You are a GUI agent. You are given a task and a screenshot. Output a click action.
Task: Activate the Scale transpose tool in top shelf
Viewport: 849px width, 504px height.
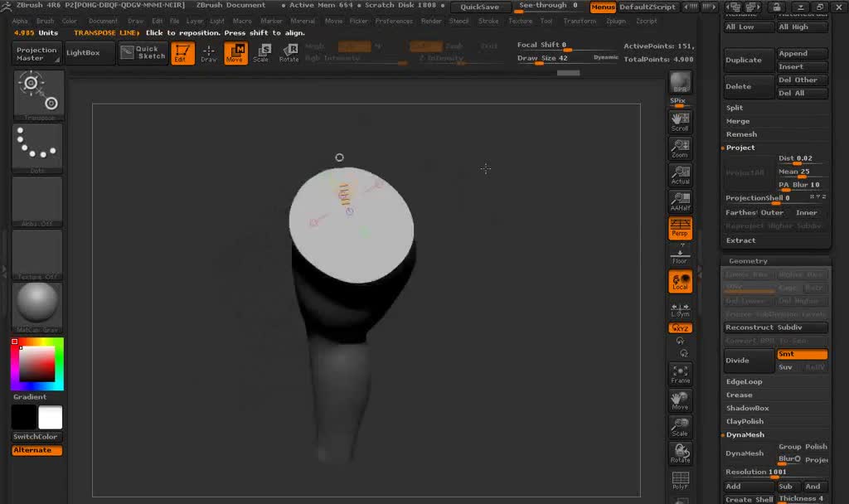pos(261,53)
